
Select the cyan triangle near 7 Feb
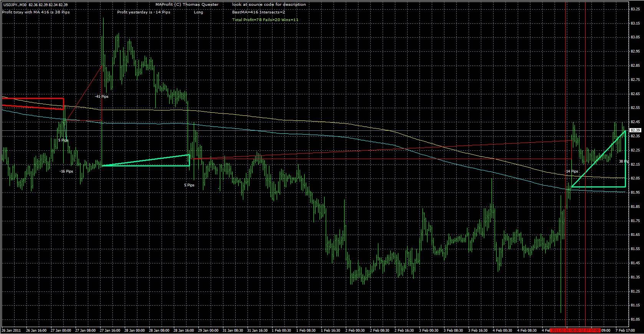click(599, 159)
